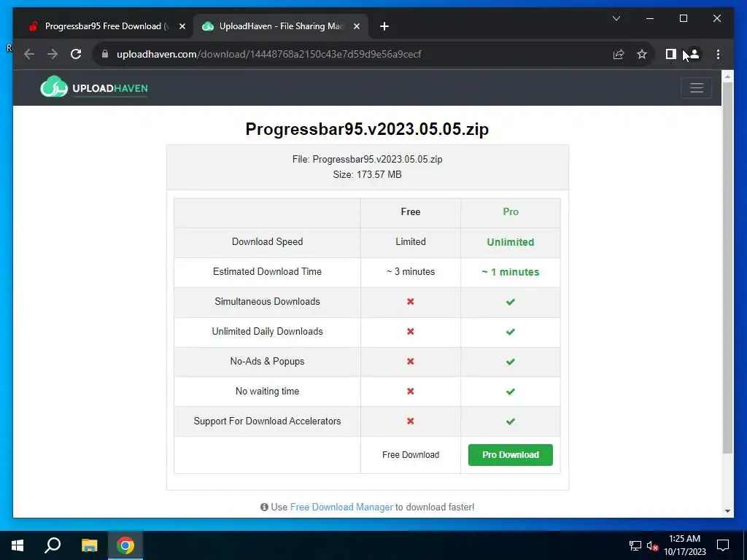Open Chrome profile menu
Screen dimensions: 747x560
coord(694,54)
